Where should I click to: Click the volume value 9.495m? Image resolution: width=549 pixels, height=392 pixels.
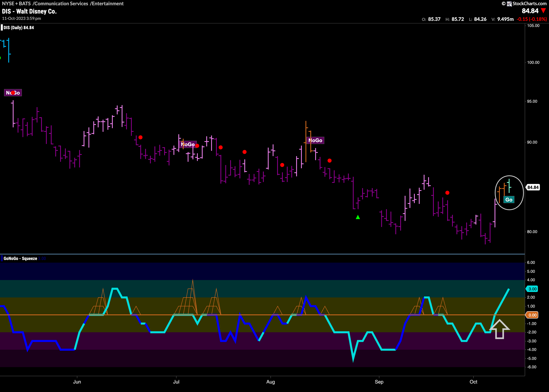[x=505, y=19]
